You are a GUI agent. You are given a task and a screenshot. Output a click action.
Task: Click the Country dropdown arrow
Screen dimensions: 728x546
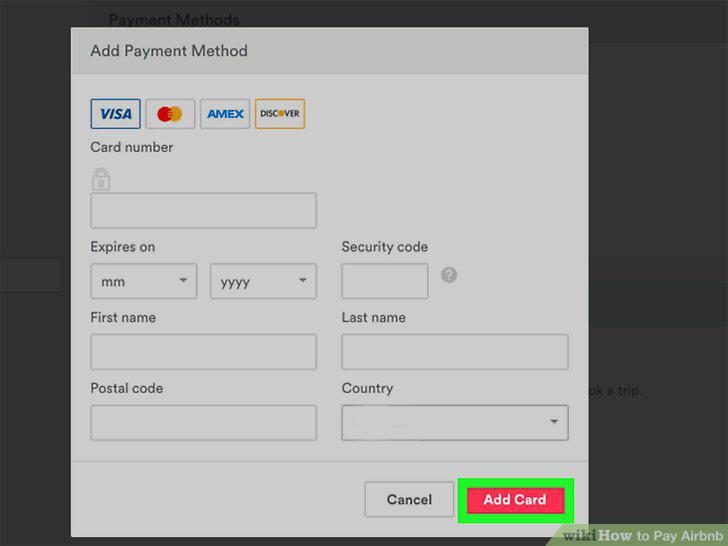point(553,422)
